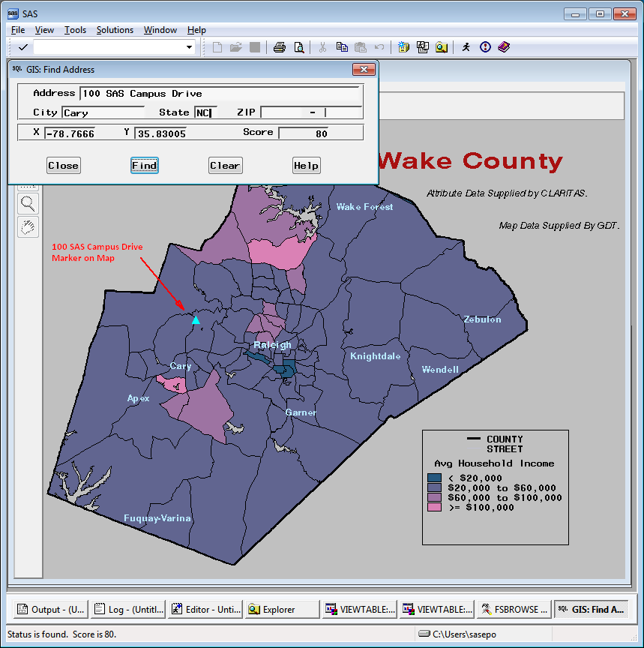Select the Zoom magnifier map tool
644x648 pixels.
pos(28,203)
